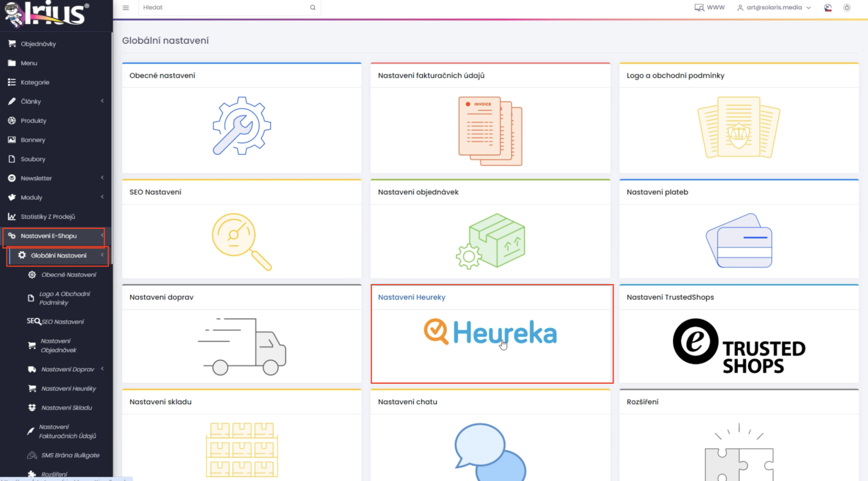
Task: Click the cart icon next to Objednávky
Action: [12, 44]
